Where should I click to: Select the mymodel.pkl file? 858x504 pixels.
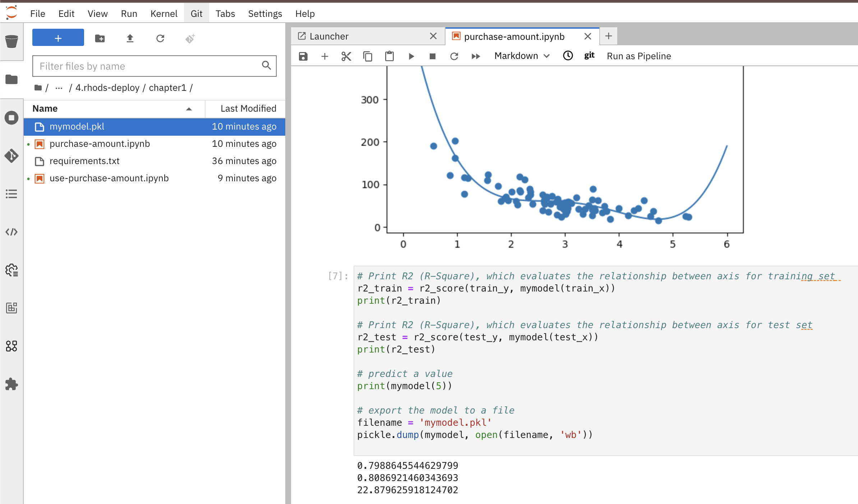click(154, 127)
